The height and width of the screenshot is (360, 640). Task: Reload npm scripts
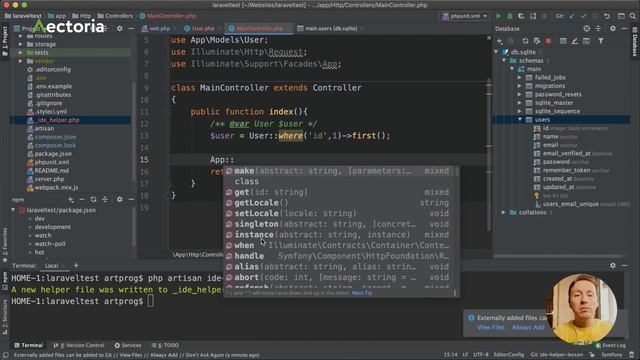pos(93,200)
